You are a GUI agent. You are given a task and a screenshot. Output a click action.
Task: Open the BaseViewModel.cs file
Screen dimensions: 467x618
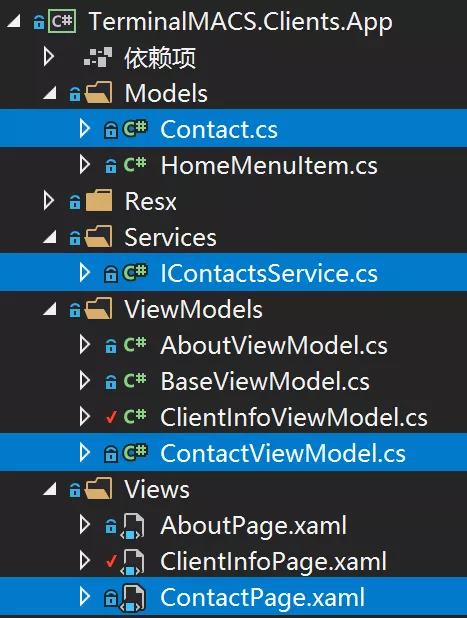pyautogui.click(x=265, y=381)
